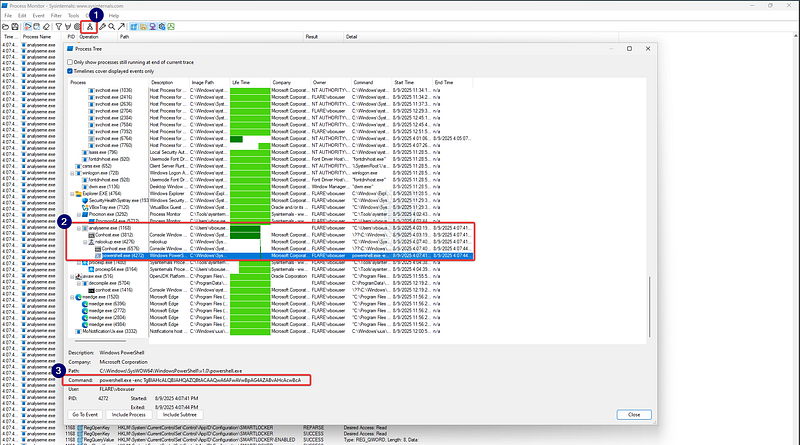The height and width of the screenshot is (445, 800).
Task: Open the Filter funnel toolbar icon
Action: 59,27
